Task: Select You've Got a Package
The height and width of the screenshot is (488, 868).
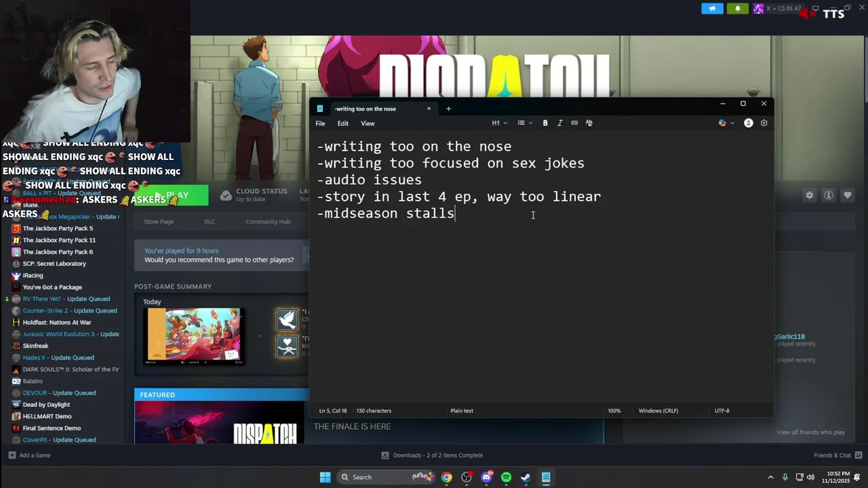Action: tap(52, 287)
